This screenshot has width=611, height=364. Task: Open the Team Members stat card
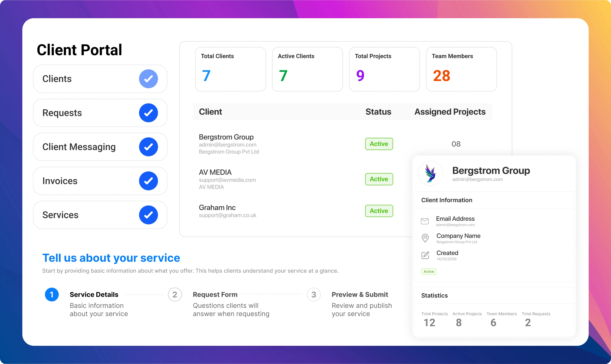point(462,69)
